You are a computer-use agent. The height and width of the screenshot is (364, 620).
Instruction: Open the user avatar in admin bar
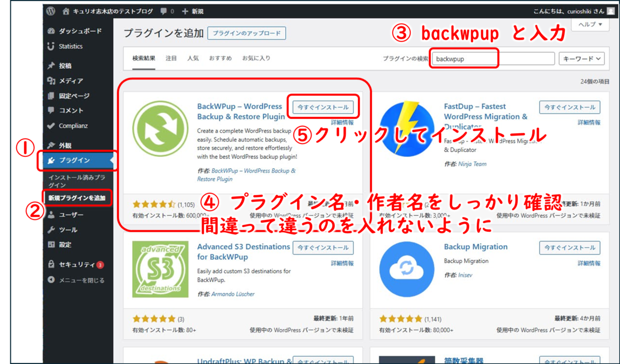pos(611,11)
